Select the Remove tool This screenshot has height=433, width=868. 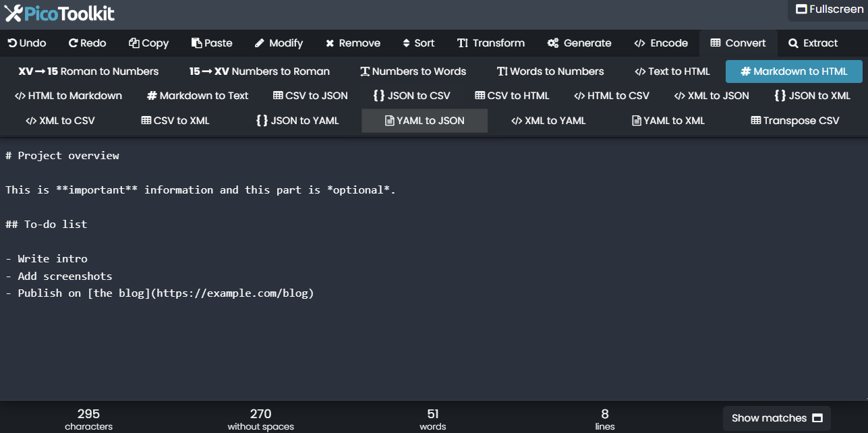pos(353,43)
